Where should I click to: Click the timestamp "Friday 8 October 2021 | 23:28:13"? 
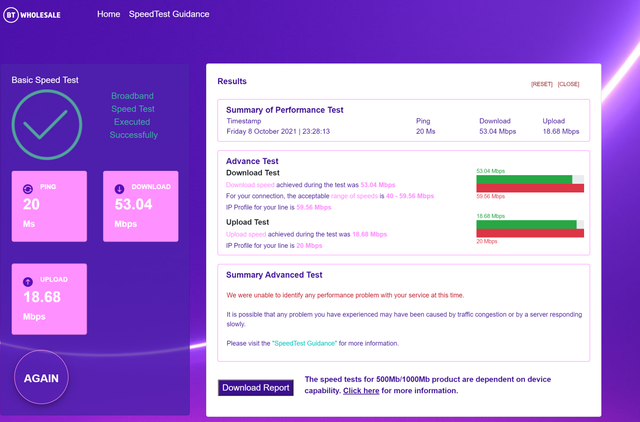click(278, 131)
